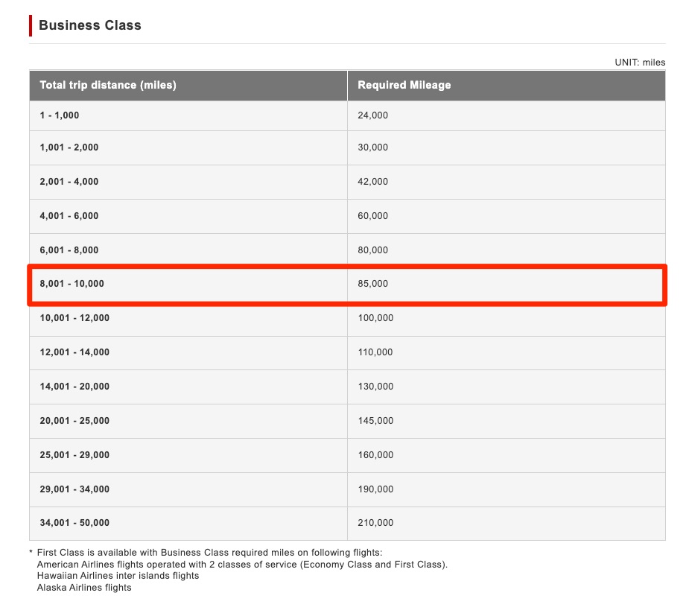Click the Hawaiian Airlines inter islands footnote
The height and width of the screenshot is (616, 689).
(118, 576)
